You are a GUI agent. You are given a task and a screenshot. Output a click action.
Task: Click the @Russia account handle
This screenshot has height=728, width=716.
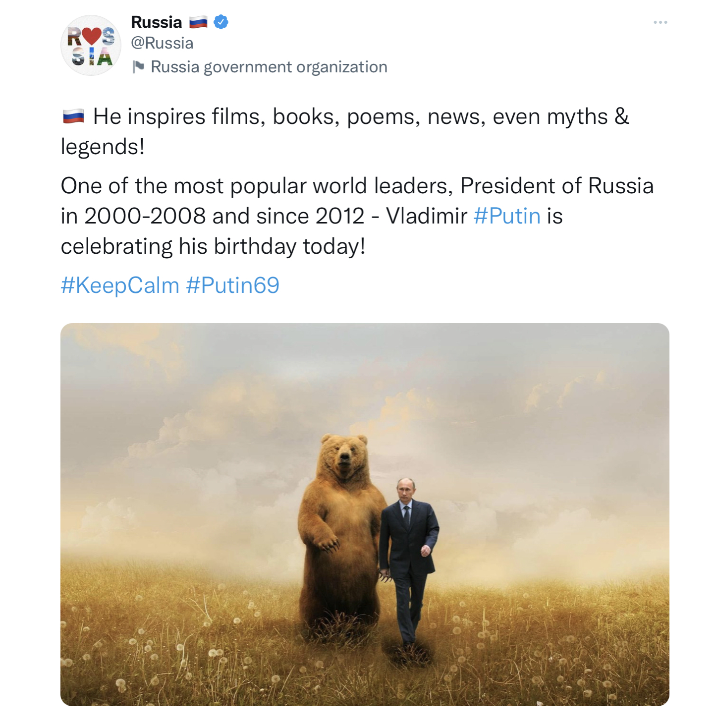[x=162, y=44]
